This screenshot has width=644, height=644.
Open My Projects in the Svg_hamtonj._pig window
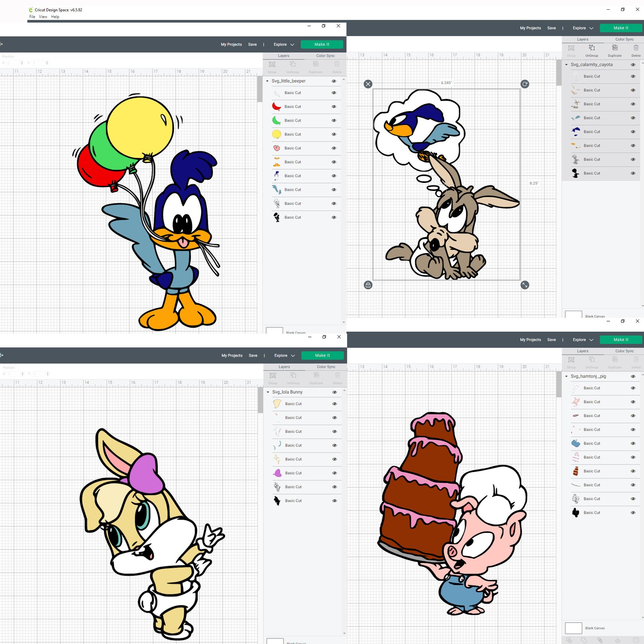[530, 340]
